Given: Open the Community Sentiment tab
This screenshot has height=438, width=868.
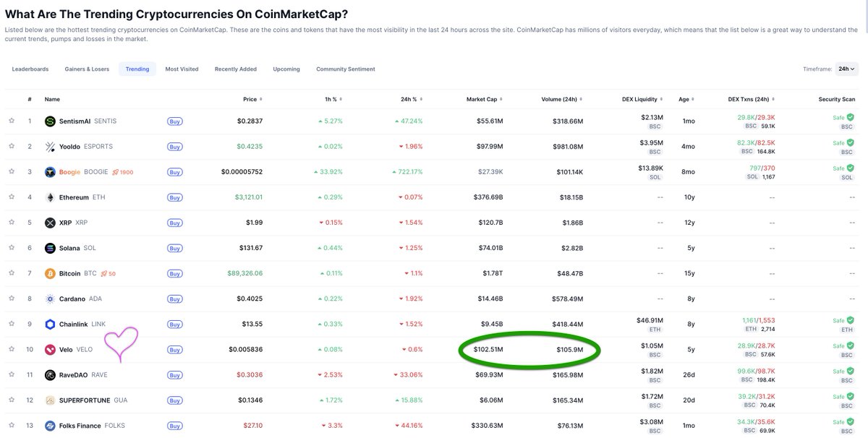Looking at the screenshot, I should tap(346, 69).
